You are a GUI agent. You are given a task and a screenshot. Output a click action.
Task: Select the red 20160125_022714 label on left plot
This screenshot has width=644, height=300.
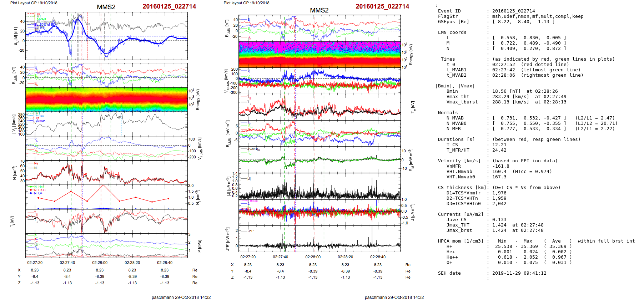click(x=169, y=6)
